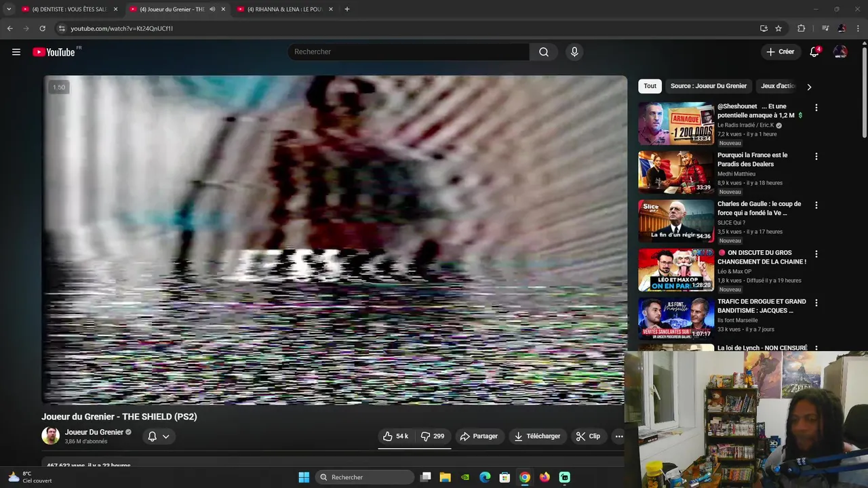The width and height of the screenshot is (868, 488).
Task: Open the weather widget showing 8°C
Action: point(30,477)
